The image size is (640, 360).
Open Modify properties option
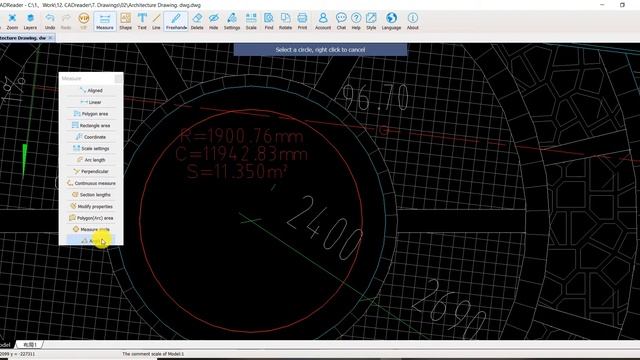[x=91, y=207]
